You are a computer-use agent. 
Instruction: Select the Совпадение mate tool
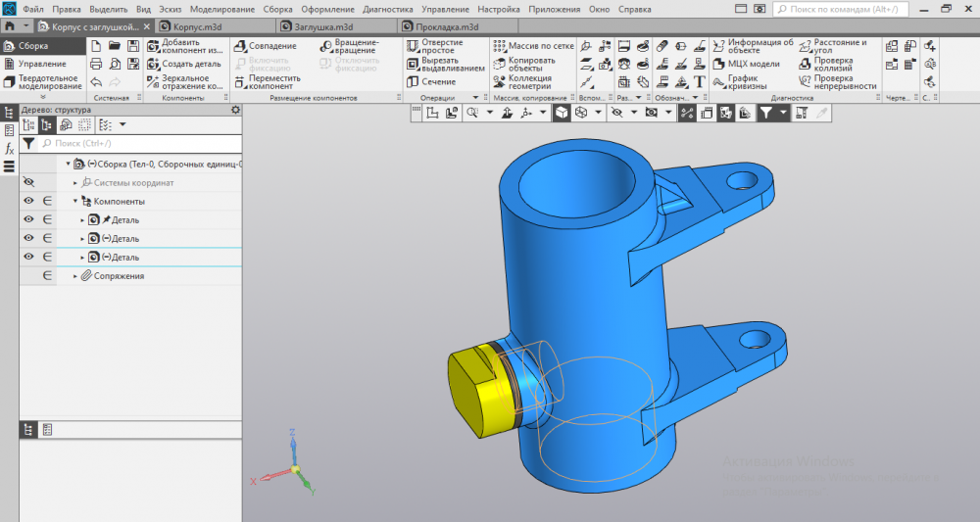tap(266, 46)
